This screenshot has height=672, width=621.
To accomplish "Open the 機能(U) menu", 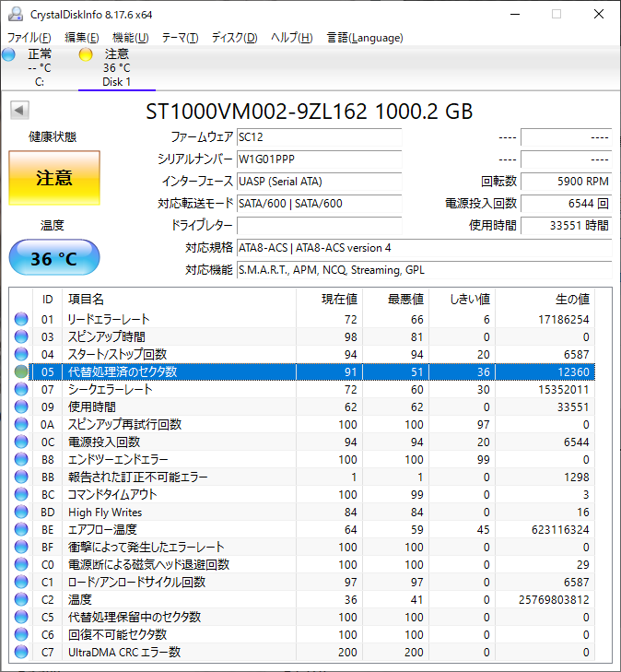I will [131, 38].
